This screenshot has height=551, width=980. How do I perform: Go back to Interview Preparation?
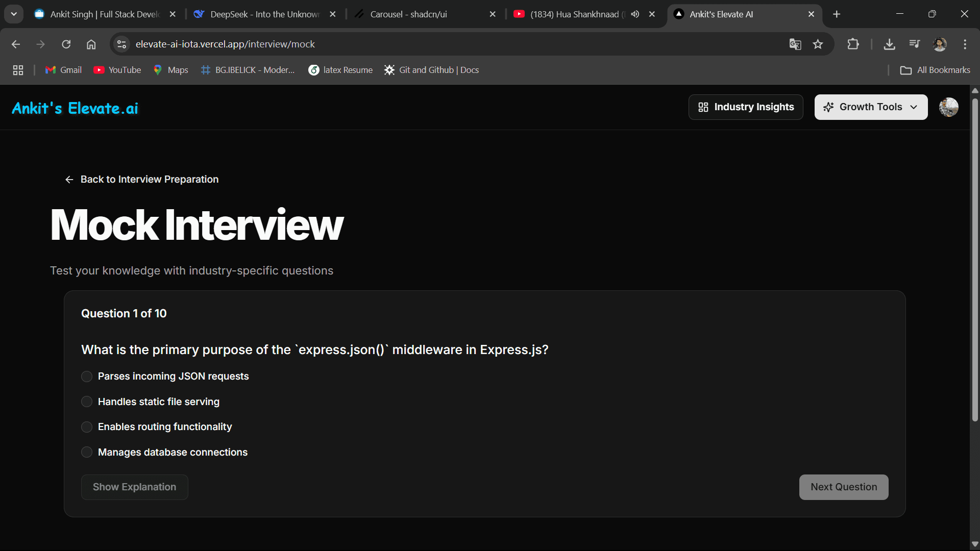[142, 180]
